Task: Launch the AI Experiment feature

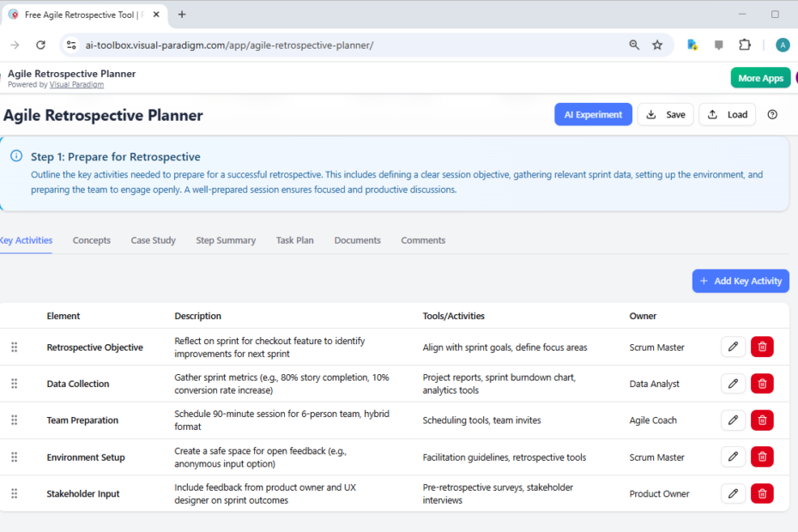Action: [x=593, y=113]
